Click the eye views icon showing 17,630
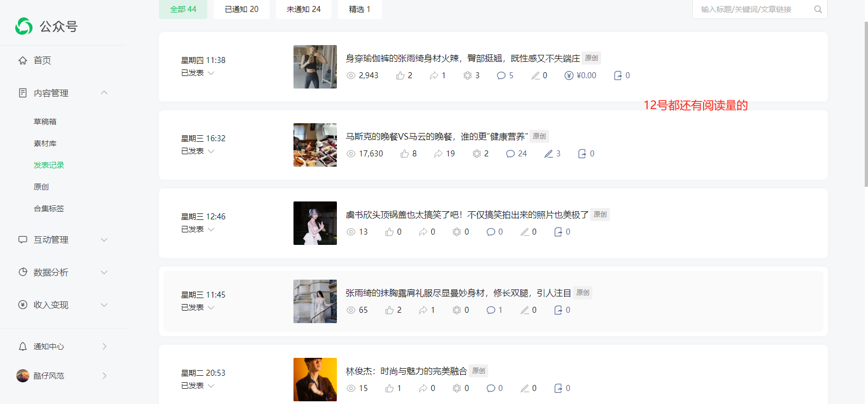 point(351,154)
